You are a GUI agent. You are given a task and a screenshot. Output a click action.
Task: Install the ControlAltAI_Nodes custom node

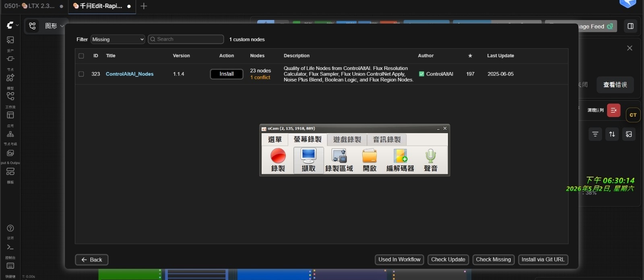pyautogui.click(x=227, y=74)
